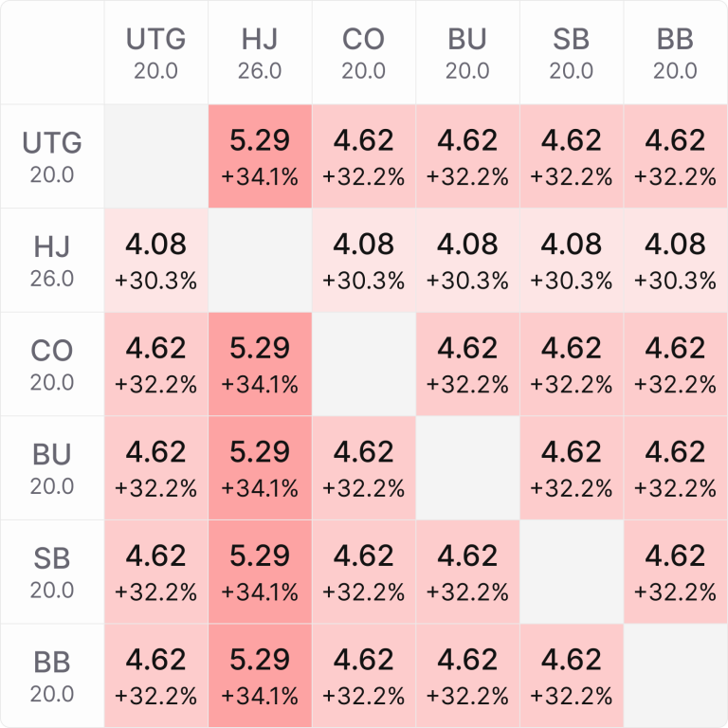Select the BU row header

click(52, 468)
